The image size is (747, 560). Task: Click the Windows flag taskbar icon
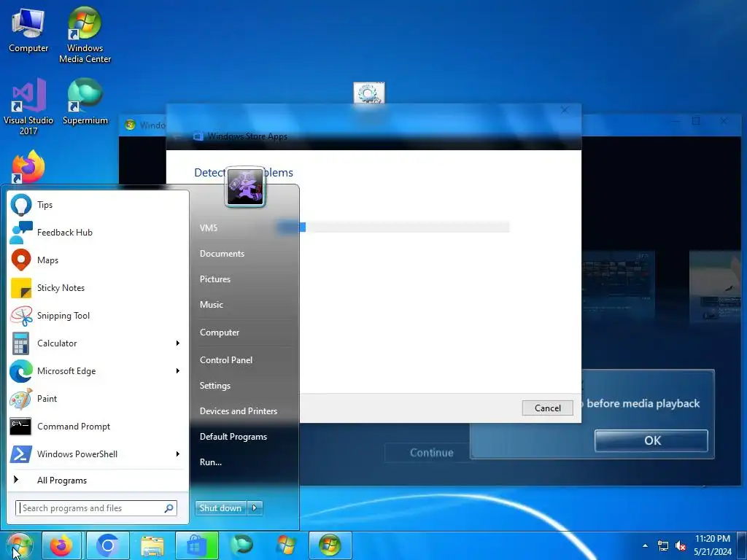click(286, 545)
